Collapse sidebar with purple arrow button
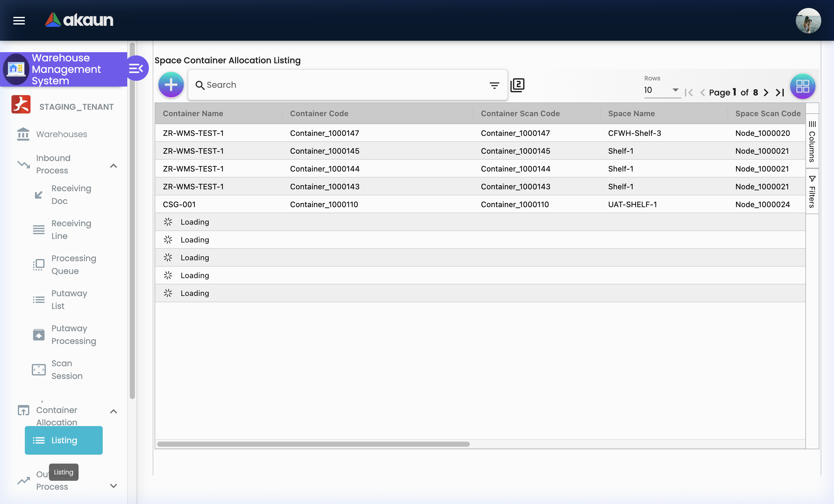This screenshot has width=834, height=504. click(x=137, y=68)
